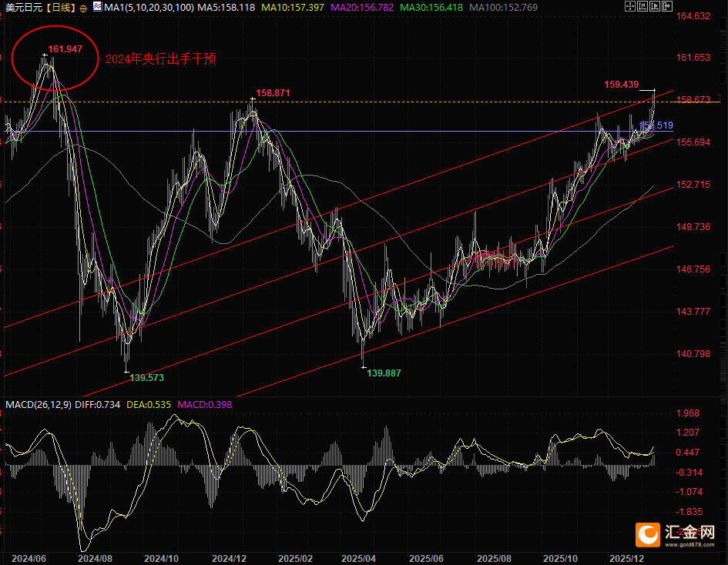Click the 139.573 low price marker
The image size is (728, 565).
click(x=146, y=378)
